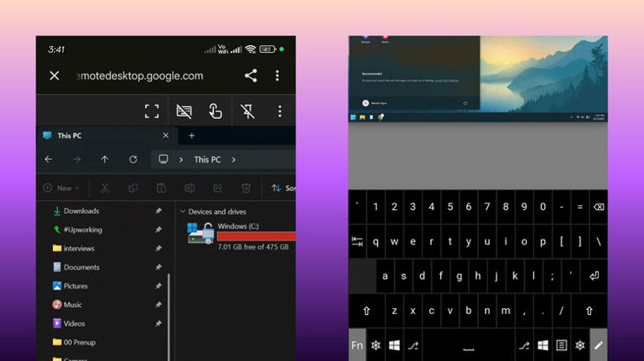Open Videos in the sidebar
Image resolution: width=644 pixels, height=361 pixels.
(74, 323)
